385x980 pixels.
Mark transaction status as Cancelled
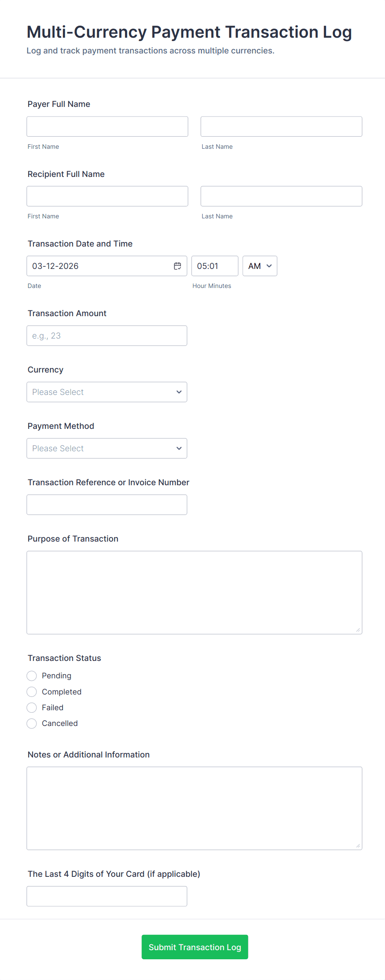pyautogui.click(x=32, y=723)
